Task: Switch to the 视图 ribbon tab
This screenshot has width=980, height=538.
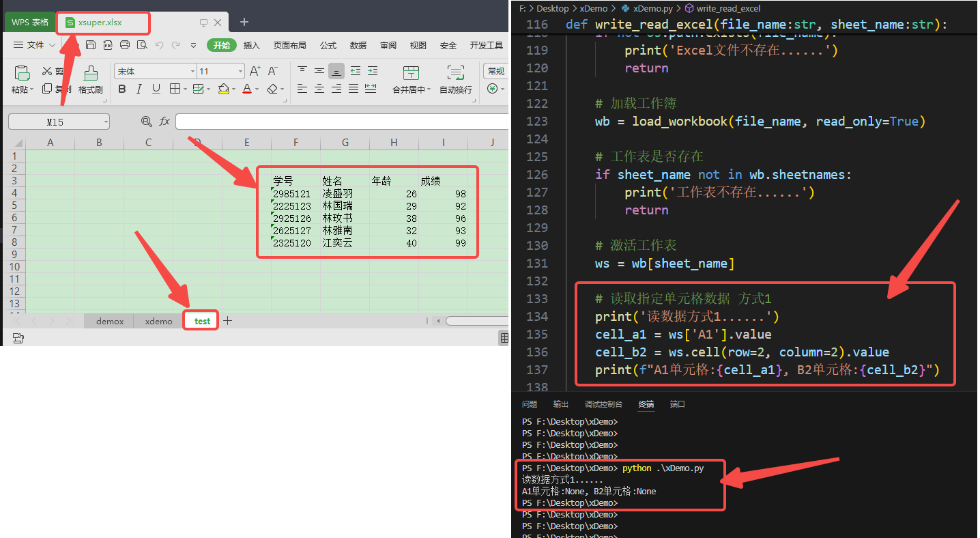Action: 418,45
